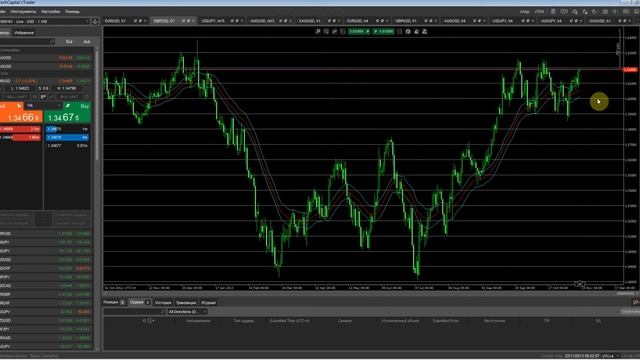640x360 pixels.
Task: Click the Buy Limit button
Action: (x=69, y=97)
